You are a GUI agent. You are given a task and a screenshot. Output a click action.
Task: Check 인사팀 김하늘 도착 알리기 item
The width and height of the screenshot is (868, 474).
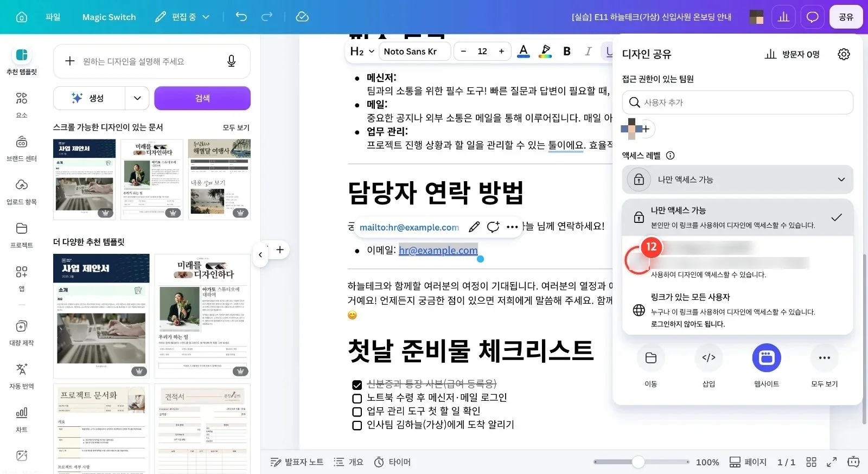357,425
